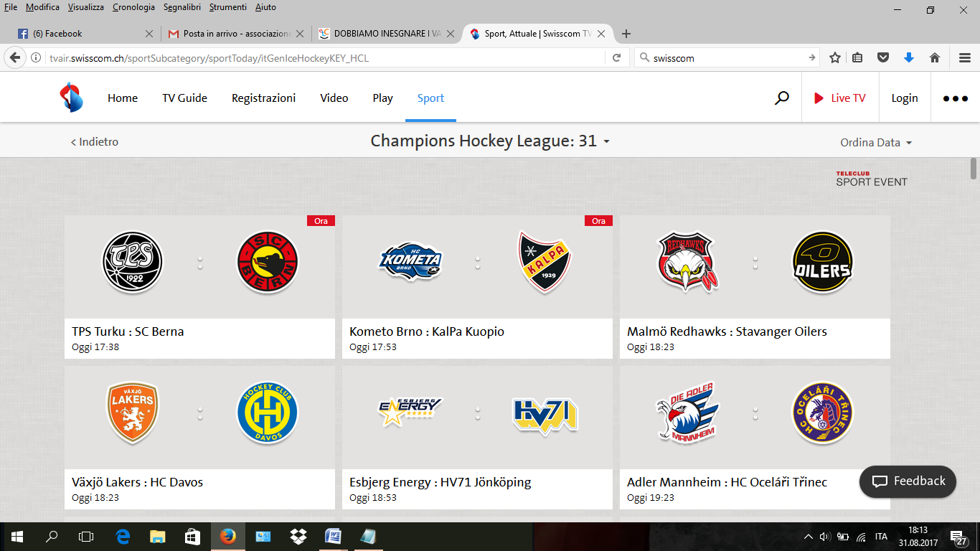
Task: Open the Firefox hamburger menu
Action: tap(964, 58)
